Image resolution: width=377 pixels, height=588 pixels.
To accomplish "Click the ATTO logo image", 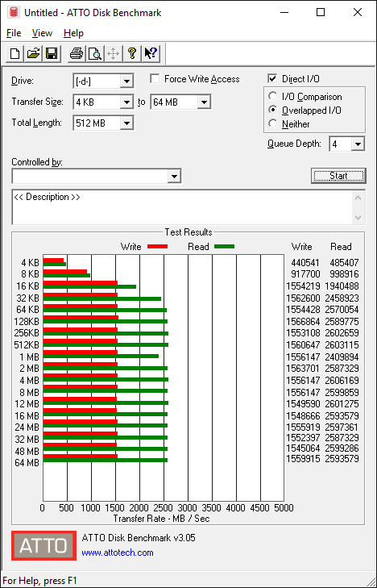I will [x=43, y=545].
